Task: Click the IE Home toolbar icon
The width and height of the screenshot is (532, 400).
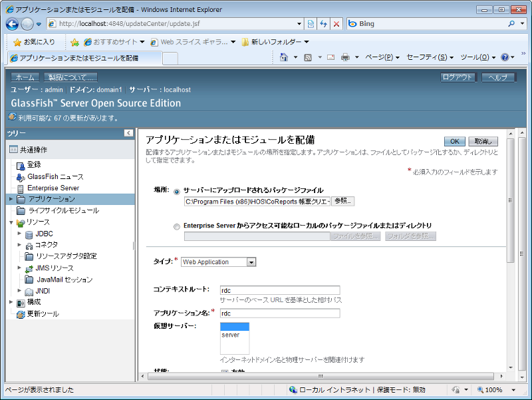Action: click(x=284, y=57)
